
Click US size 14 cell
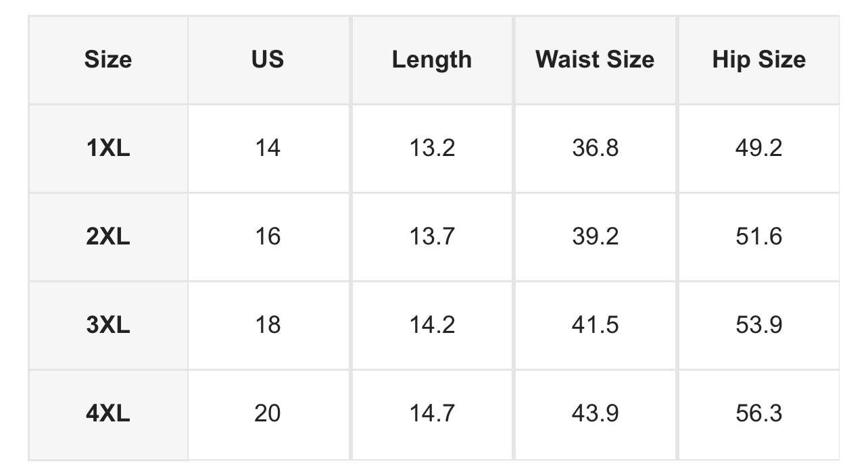pos(268,148)
